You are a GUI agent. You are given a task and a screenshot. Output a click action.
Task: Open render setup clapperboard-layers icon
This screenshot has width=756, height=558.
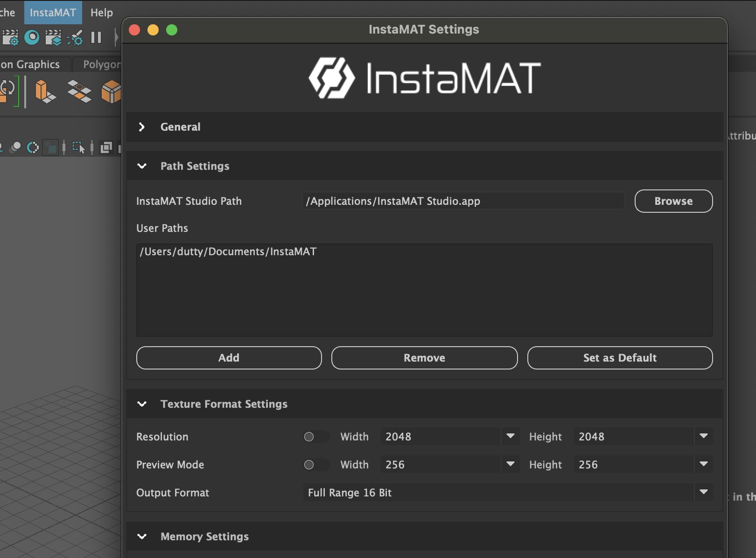point(53,37)
